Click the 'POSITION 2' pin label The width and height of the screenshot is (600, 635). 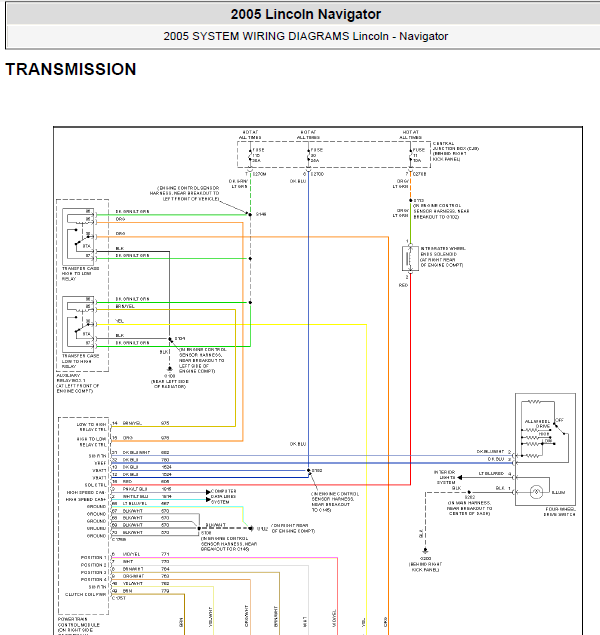click(x=94, y=565)
